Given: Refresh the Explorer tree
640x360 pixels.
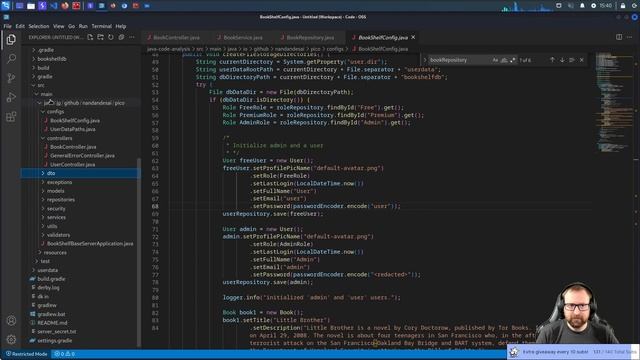Looking at the screenshot, I should [111, 37].
